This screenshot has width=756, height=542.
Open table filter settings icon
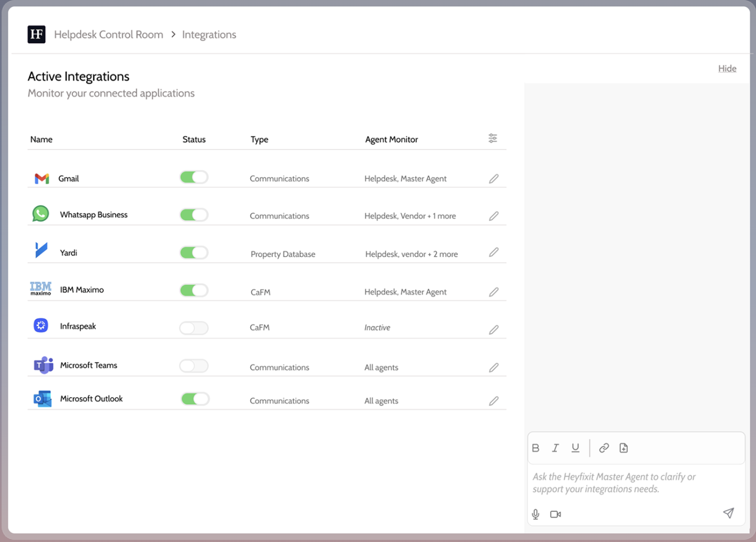pyautogui.click(x=493, y=138)
